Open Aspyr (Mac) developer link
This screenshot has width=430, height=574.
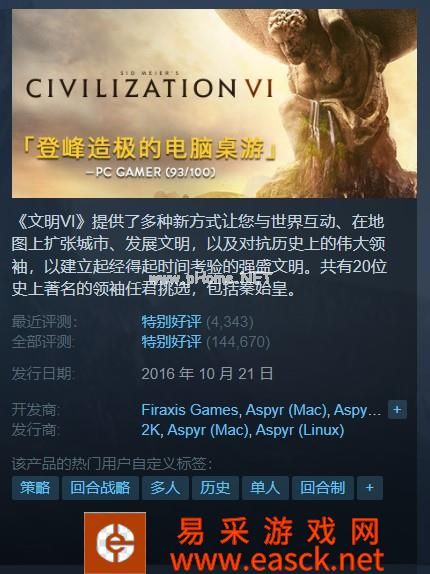tap(286, 410)
